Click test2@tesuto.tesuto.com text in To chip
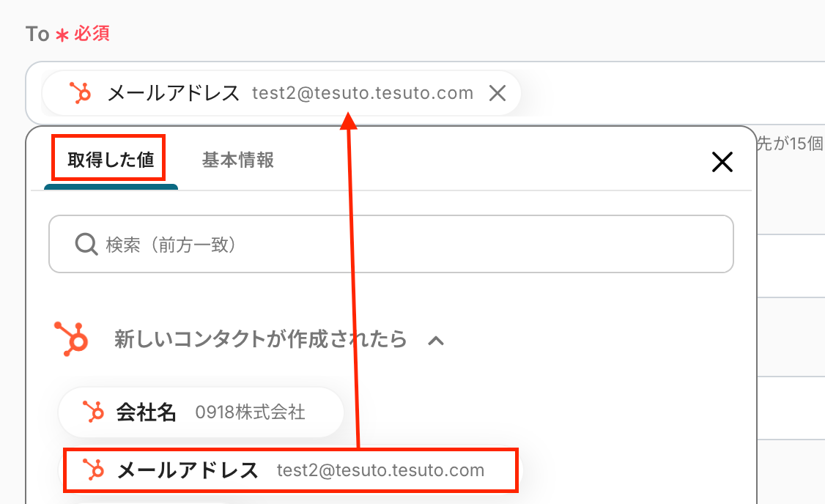The image size is (825, 504). [x=363, y=93]
